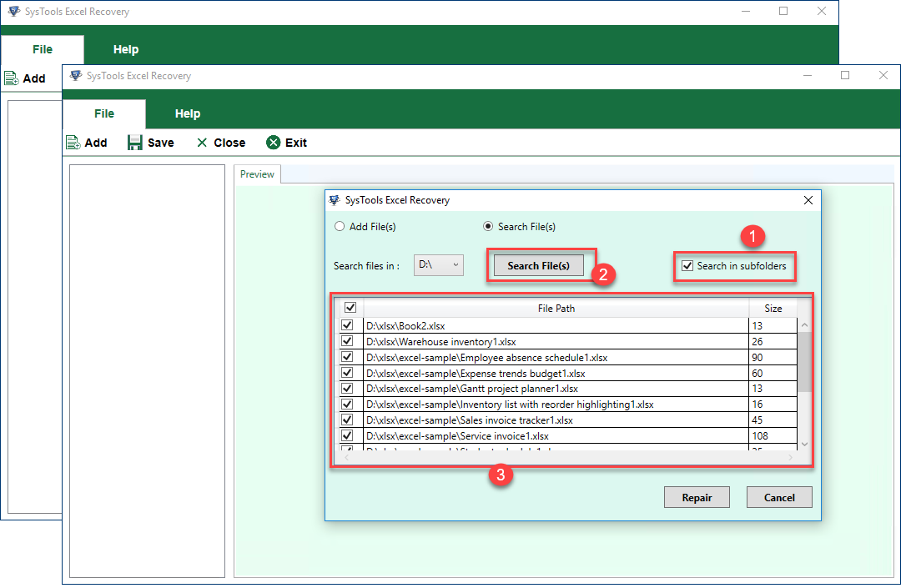The image size is (906, 588).
Task: Toggle the select-all checkbox in the File Path header
Action: point(350,307)
